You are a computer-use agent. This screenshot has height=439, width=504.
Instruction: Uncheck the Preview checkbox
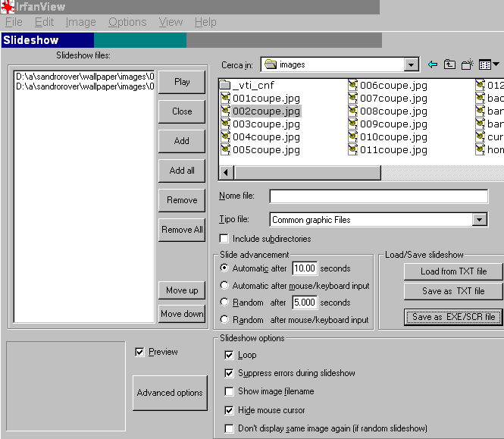point(139,352)
